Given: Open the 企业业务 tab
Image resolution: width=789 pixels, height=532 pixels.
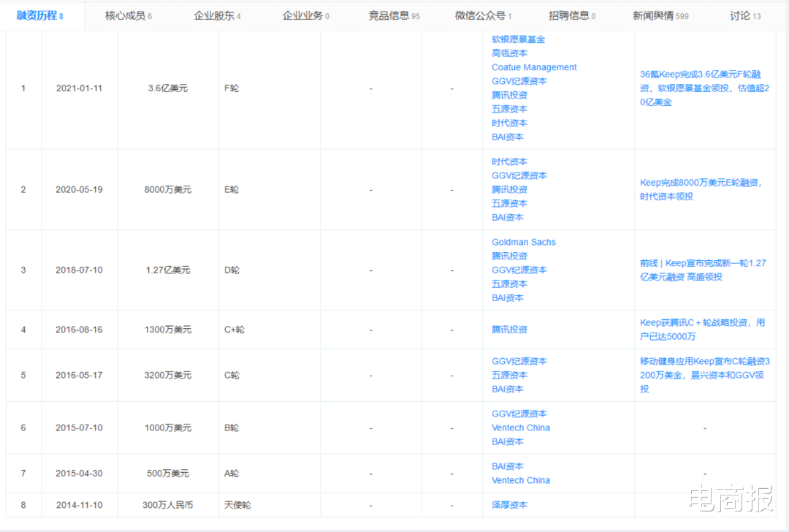Looking at the screenshot, I should click(x=306, y=15).
